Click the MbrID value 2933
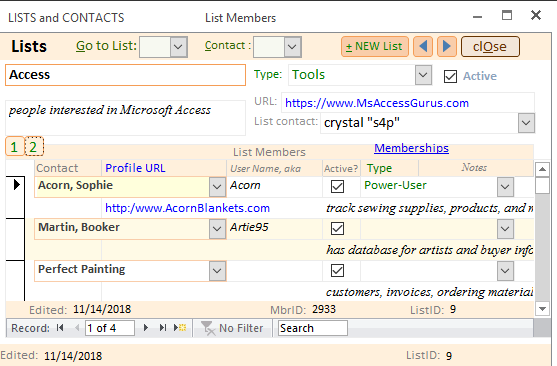The width and height of the screenshot is (557, 366). 324,310
